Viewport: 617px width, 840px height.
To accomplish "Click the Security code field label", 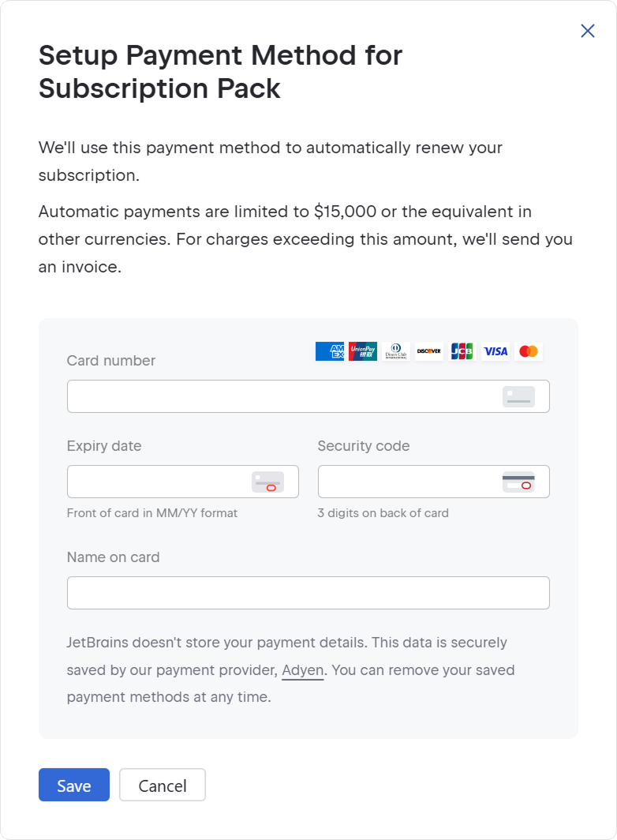I will click(364, 445).
